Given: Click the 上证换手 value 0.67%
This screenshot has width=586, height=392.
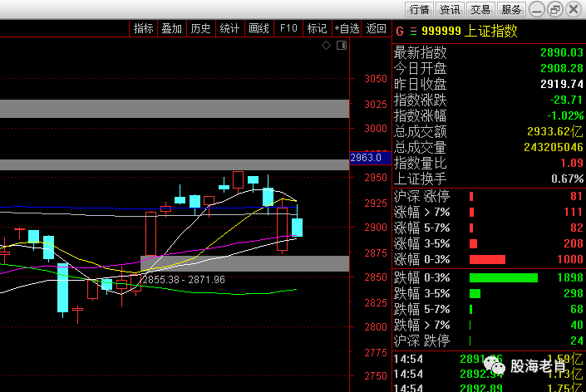Looking at the screenshot, I should pyautogui.click(x=567, y=179).
